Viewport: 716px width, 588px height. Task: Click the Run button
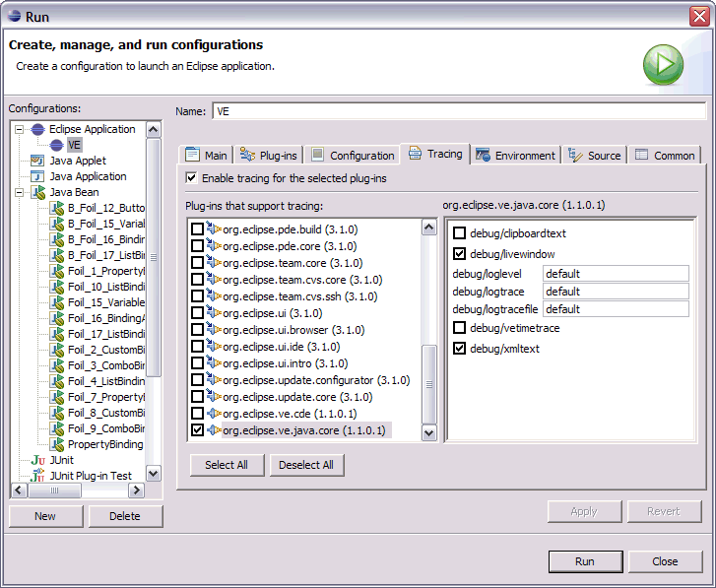[x=585, y=561]
